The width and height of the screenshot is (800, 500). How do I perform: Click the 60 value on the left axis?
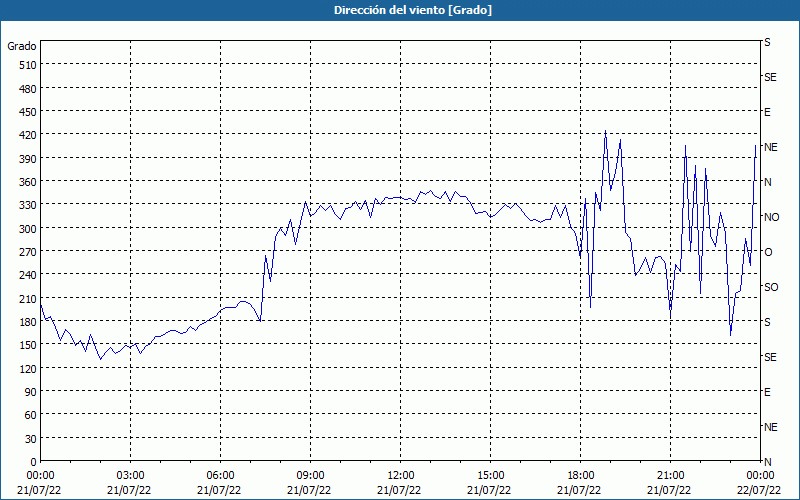tap(31, 415)
